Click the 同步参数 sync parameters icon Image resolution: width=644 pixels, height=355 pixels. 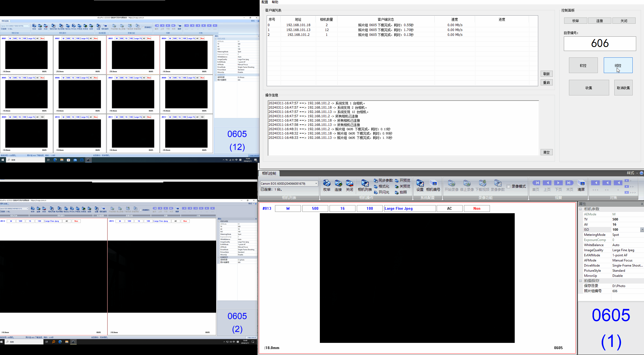[x=383, y=181]
